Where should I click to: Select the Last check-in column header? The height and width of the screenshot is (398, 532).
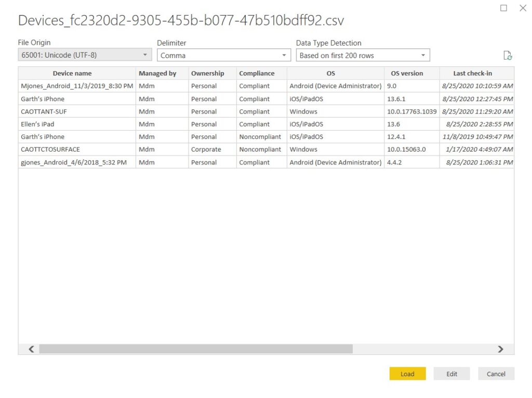coord(472,73)
